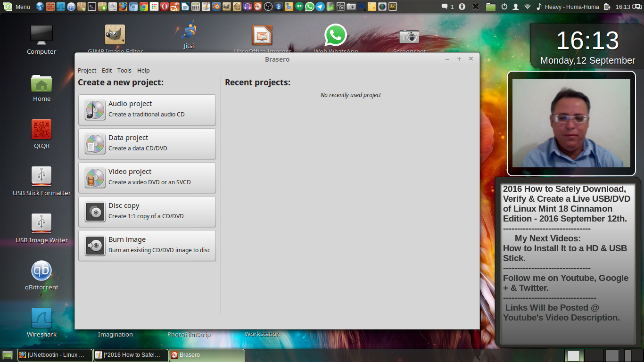Launch Firefox from the top panel
This screenshot has width=644, height=362.
tap(123, 7)
